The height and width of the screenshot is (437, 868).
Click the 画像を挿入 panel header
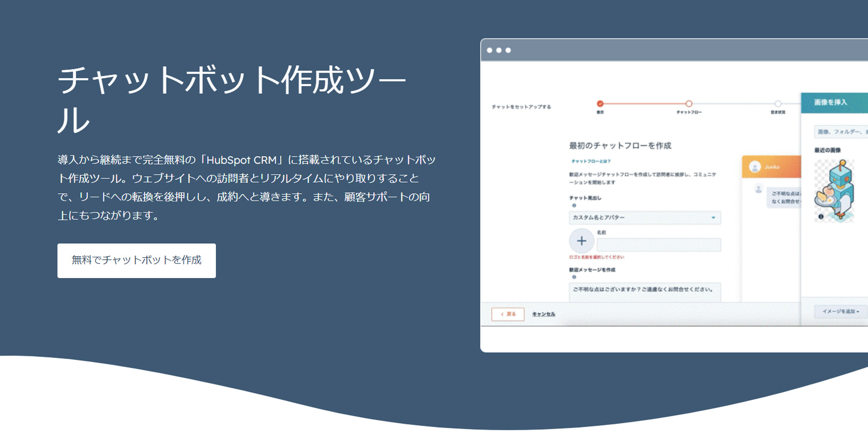tap(834, 103)
